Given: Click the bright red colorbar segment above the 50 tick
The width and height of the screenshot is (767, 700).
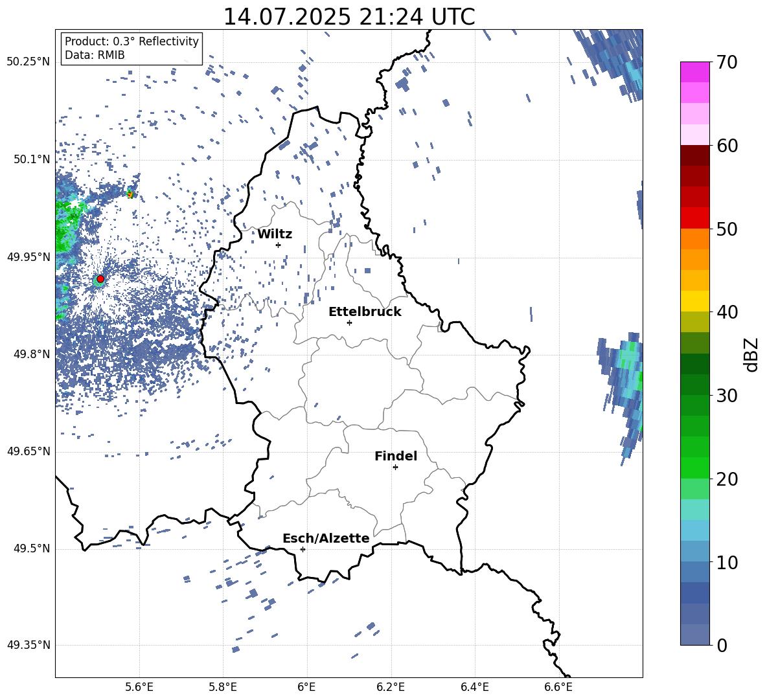Looking at the screenshot, I should 694,218.
